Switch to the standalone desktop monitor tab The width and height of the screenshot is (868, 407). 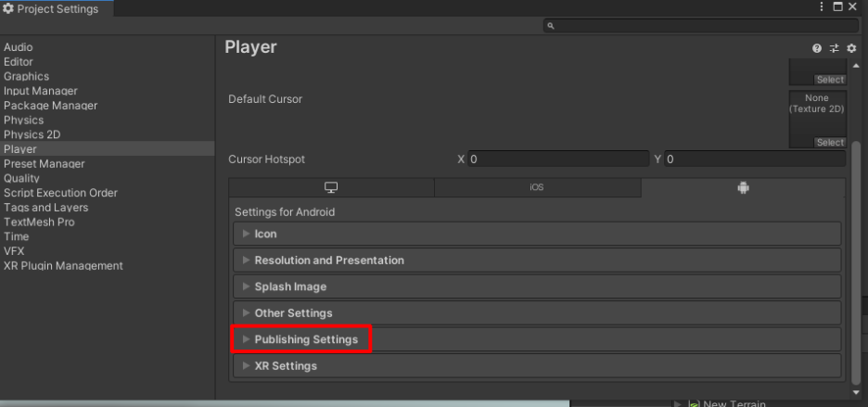(x=331, y=187)
